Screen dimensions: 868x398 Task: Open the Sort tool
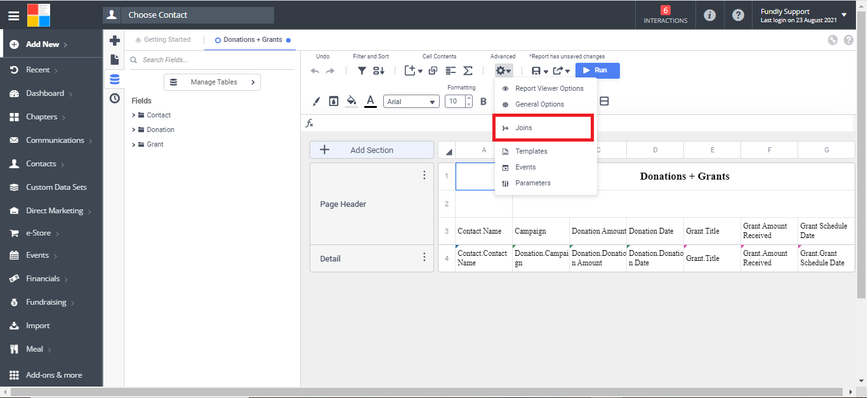click(379, 71)
